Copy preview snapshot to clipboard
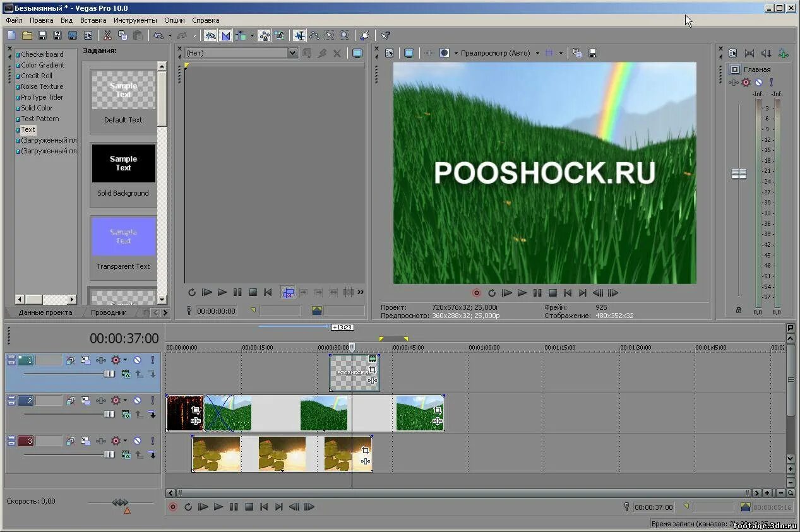Image resolution: width=800 pixels, height=532 pixels. click(577, 53)
